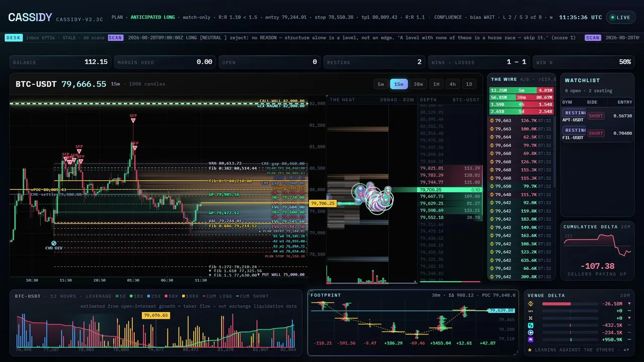Click the RESTING count card
The image size is (644, 362).
[x=374, y=62]
